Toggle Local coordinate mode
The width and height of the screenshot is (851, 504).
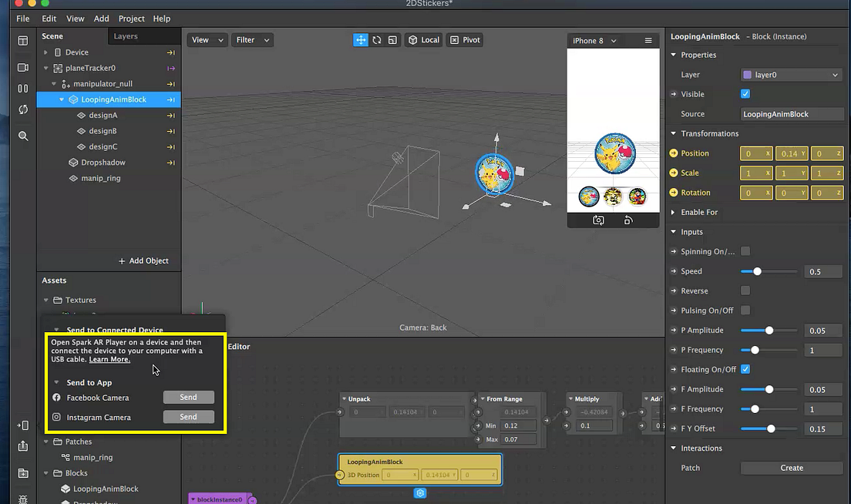pos(422,39)
